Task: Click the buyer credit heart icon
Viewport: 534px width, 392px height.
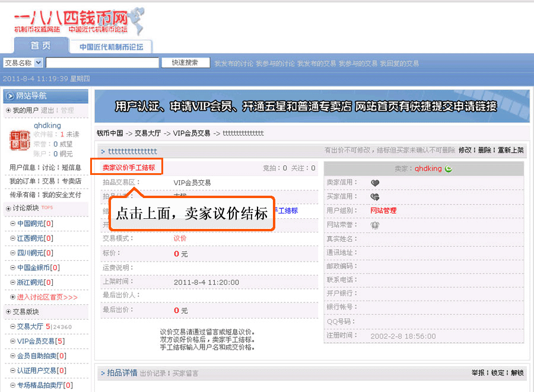Action: click(375, 197)
